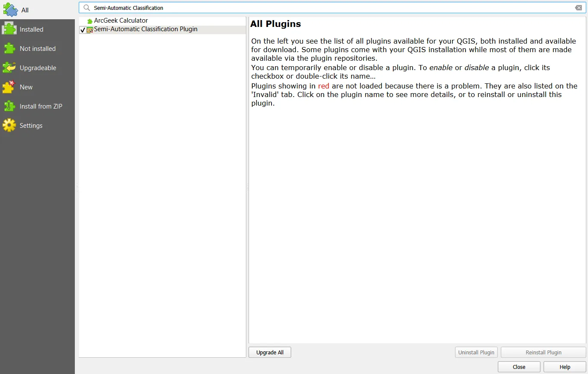Go to the Settings tab
The height and width of the screenshot is (374, 588).
click(37, 125)
